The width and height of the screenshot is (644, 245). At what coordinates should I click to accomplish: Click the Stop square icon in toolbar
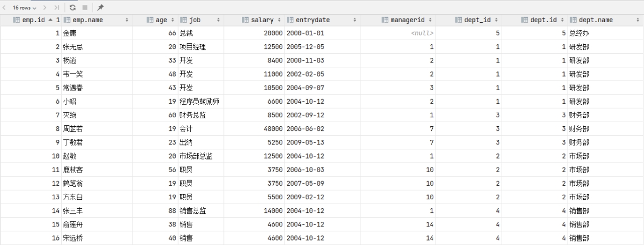click(85, 8)
